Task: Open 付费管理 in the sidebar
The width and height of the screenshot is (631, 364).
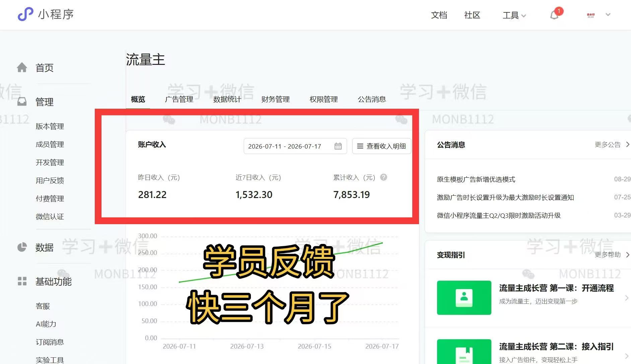Action: pos(50,199)
